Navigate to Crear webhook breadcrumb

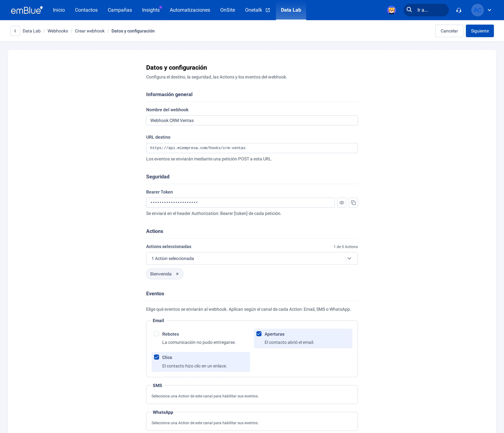[90, 31]
